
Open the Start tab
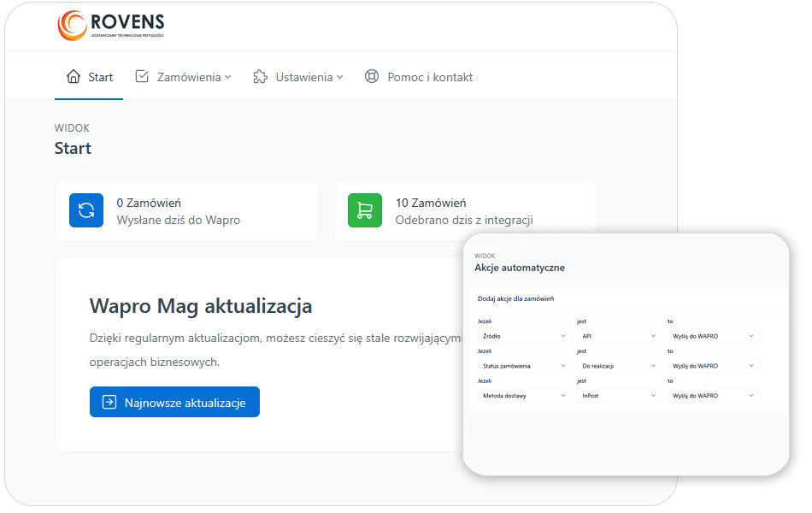[89, 77]
